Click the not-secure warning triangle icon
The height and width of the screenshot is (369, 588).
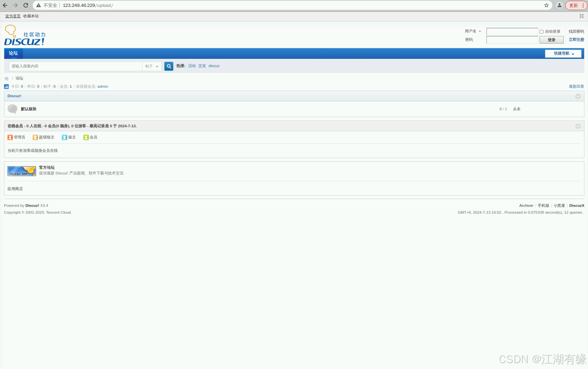[x=39, y=5]
